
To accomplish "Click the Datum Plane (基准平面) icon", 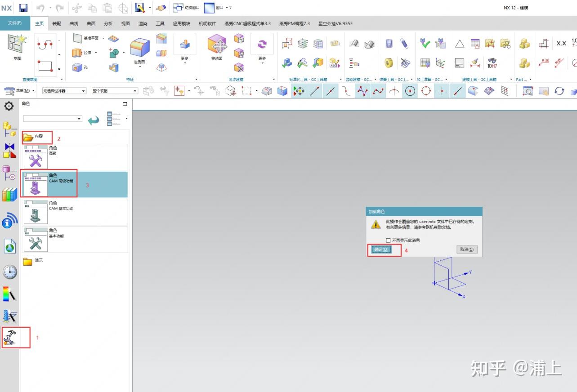I will click(77, 39).
